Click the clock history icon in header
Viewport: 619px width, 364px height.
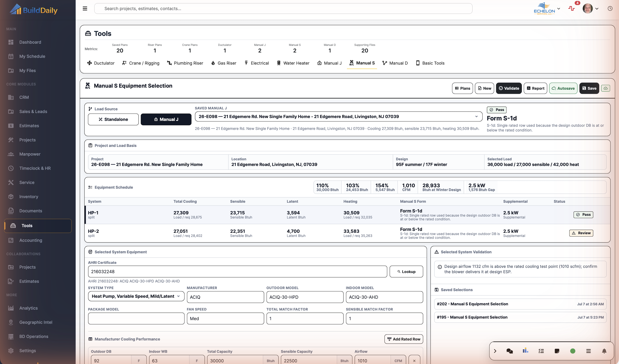pyautogui.click(x=610, y=9)
